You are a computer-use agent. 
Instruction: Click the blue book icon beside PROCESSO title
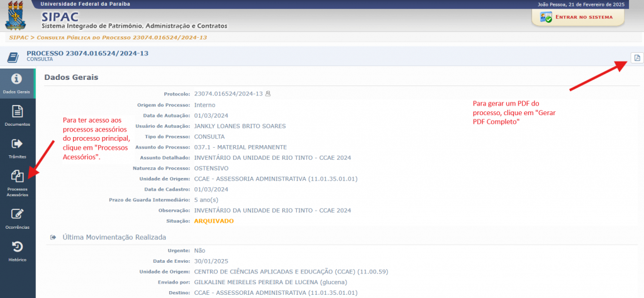(13, 57)
